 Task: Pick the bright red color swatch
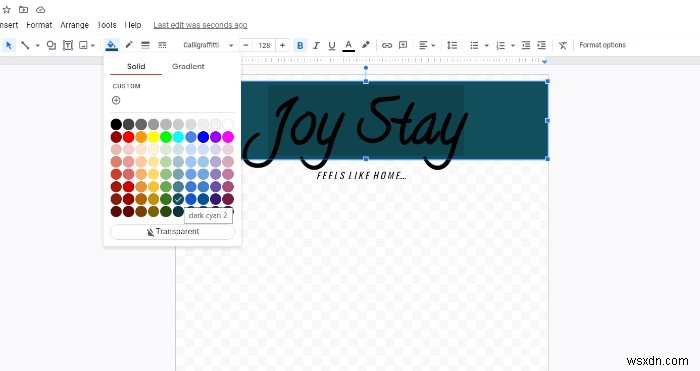[x=129, y=137]
